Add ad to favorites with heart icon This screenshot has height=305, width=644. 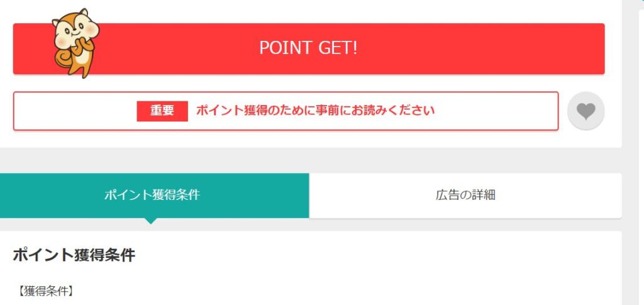tap(586, 111)
